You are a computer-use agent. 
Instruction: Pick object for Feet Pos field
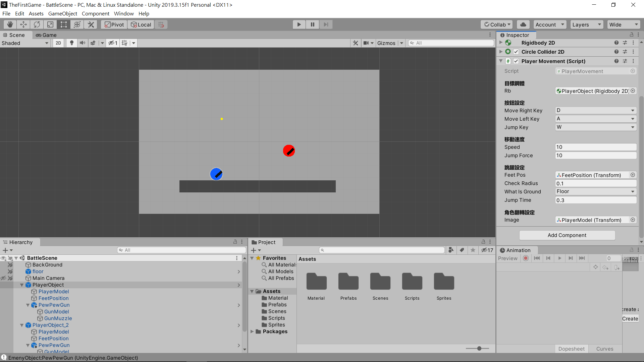633,175
